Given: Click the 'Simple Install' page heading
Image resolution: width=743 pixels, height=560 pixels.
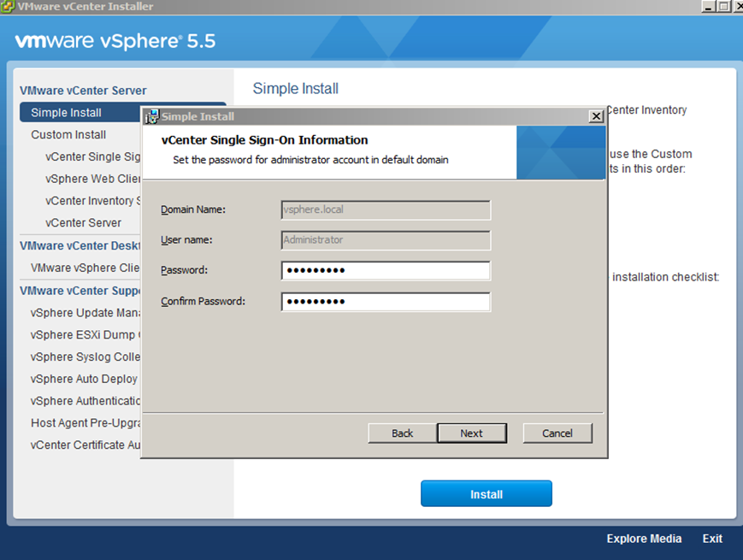Looking at the screenshot, I should pos(296,89).
